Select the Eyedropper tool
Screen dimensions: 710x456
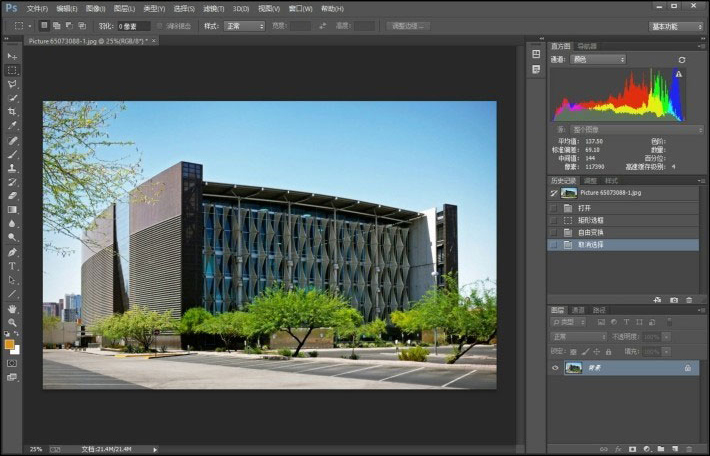tap(12, 125)
